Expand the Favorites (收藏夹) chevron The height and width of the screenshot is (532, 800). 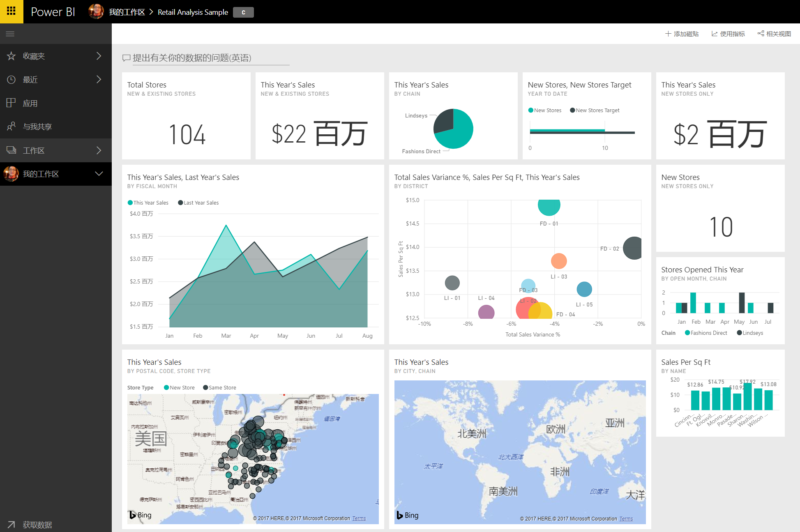tap(99, 56)
